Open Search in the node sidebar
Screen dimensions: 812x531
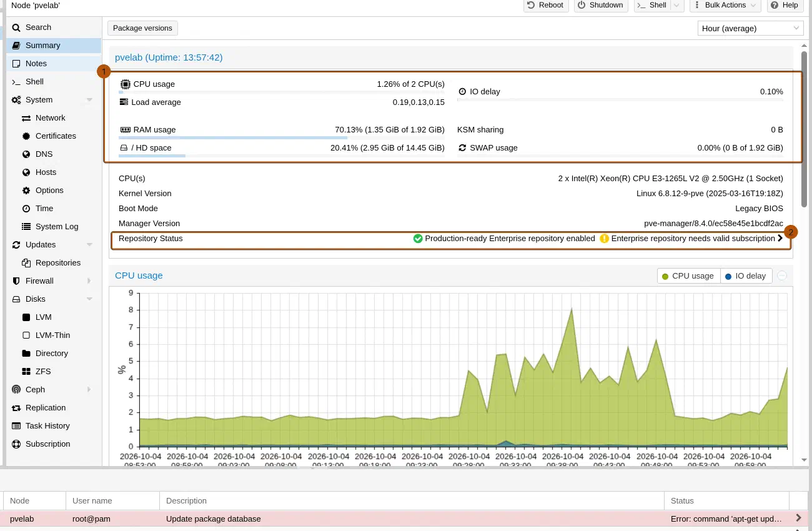click(x=54, y=27)
